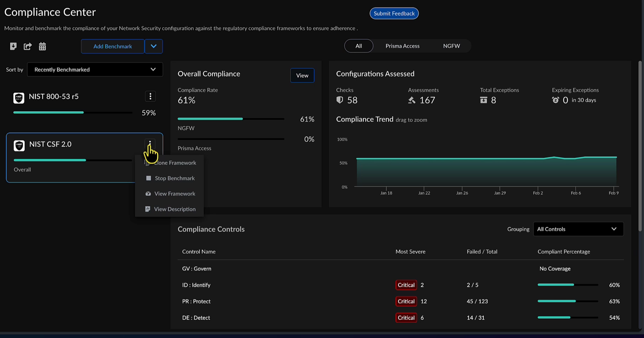Click the download report icon
This screenshot has width=644, height=338.
tap(13, 46)
